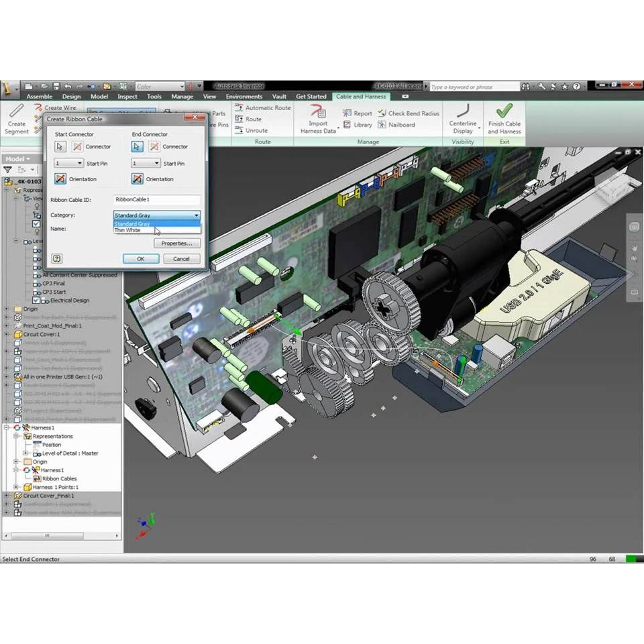Screen dimensions: 644x644
Task: Open the Nailboard tool
Action: coord(396,125)
